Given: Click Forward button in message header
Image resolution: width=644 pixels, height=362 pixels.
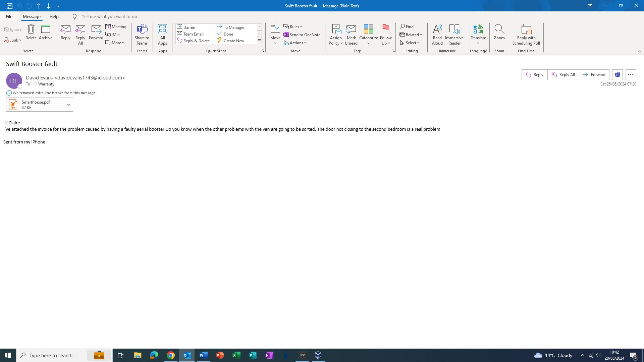Looking at the screenshot, I should (594, 75).
